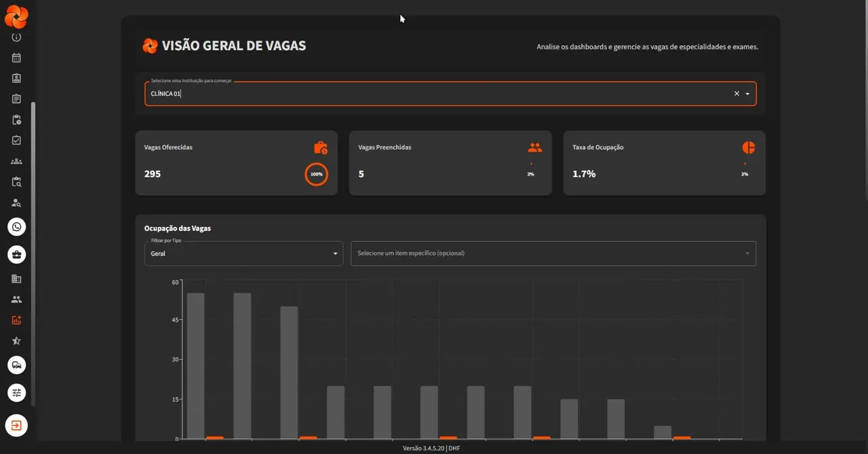The height and width of the screenshot is (454, 868).
Task: Open the sliders settings icon in the sidebar
Action: click(17, 392)
